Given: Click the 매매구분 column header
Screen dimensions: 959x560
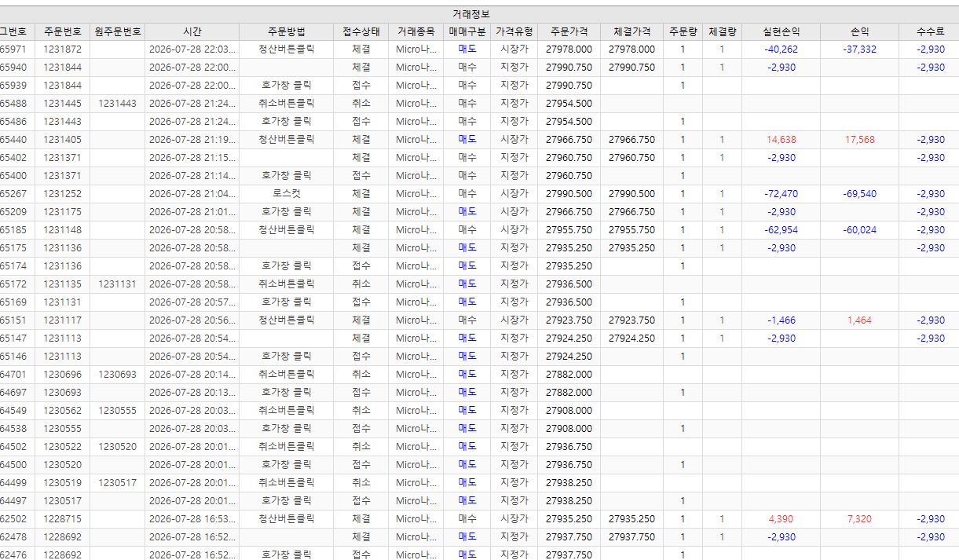Looking at the screenshot, I should [x=467, y=31].
